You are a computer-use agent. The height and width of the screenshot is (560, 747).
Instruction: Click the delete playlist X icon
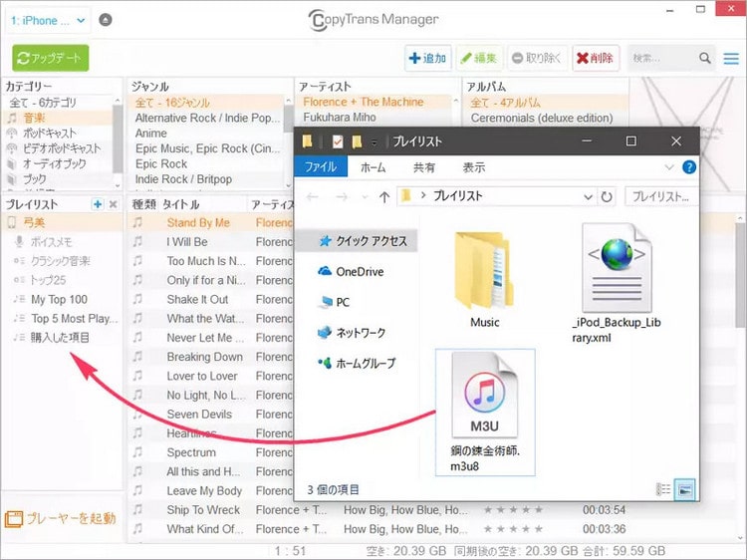tap(114, 204)
